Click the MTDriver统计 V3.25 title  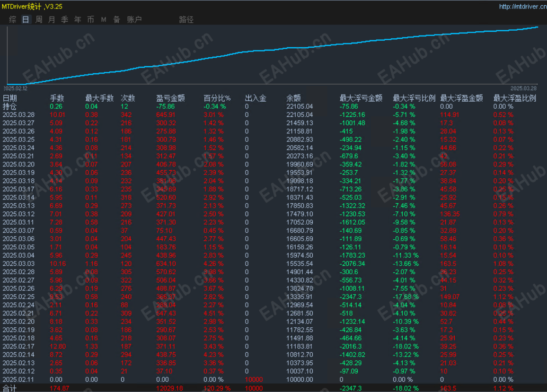(32, 6)
